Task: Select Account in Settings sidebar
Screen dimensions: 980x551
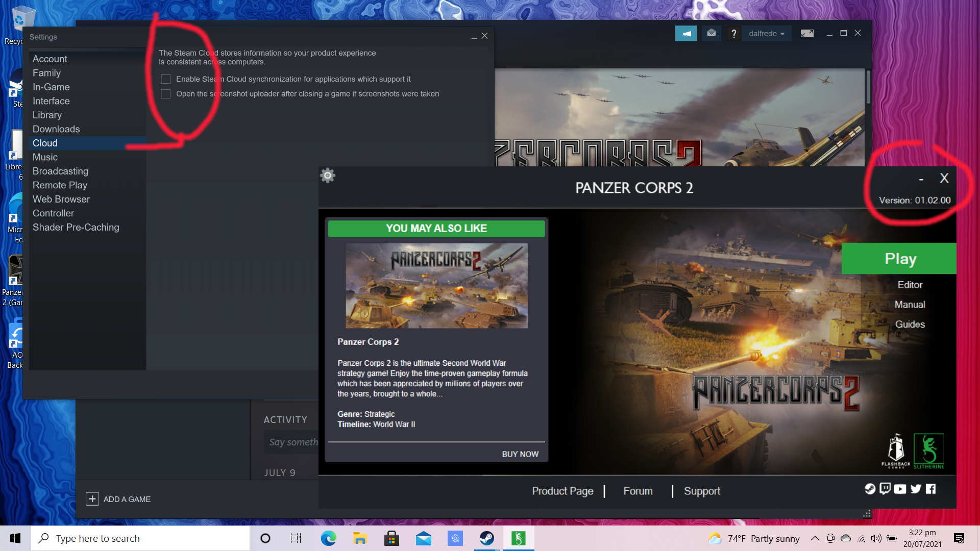Action: (x=50, y=59)
